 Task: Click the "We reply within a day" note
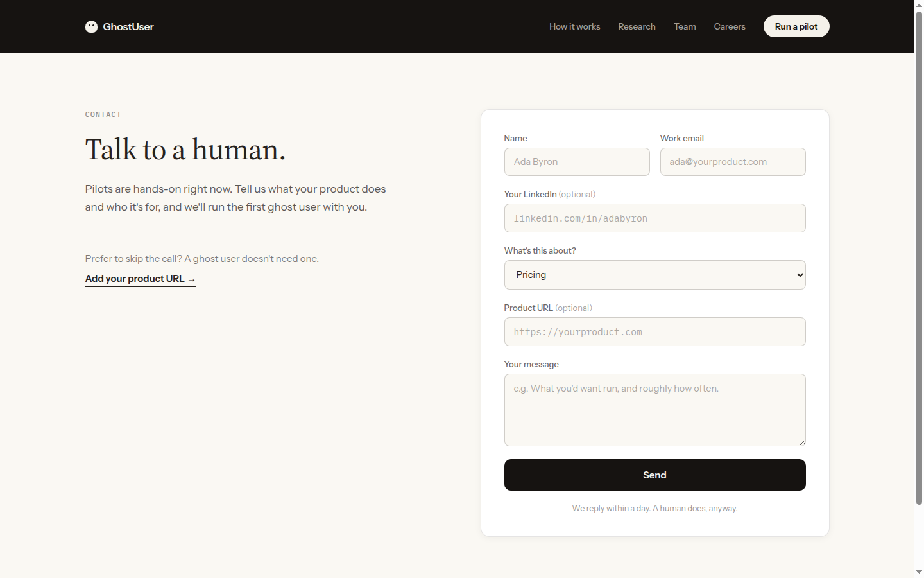coord(654,508)
